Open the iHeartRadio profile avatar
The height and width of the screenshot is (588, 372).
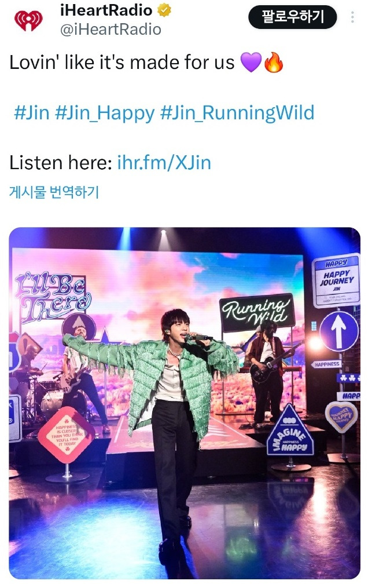coord(28,21)
